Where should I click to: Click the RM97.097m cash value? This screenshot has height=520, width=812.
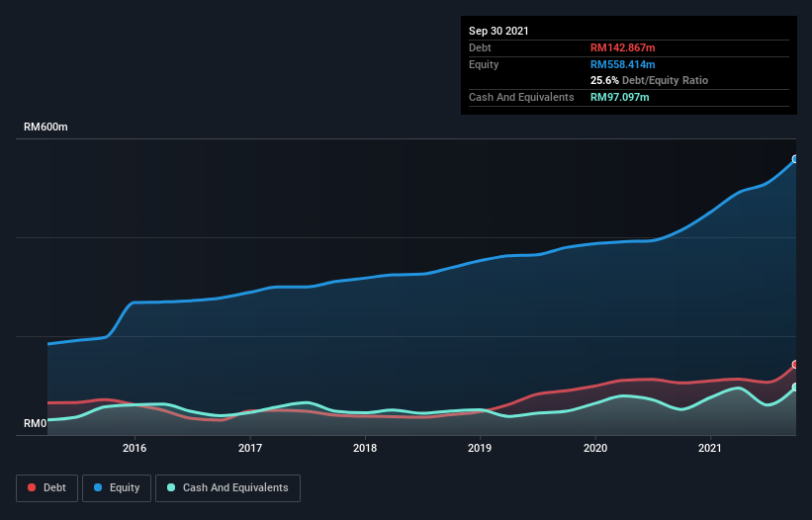tap(619, 97)
